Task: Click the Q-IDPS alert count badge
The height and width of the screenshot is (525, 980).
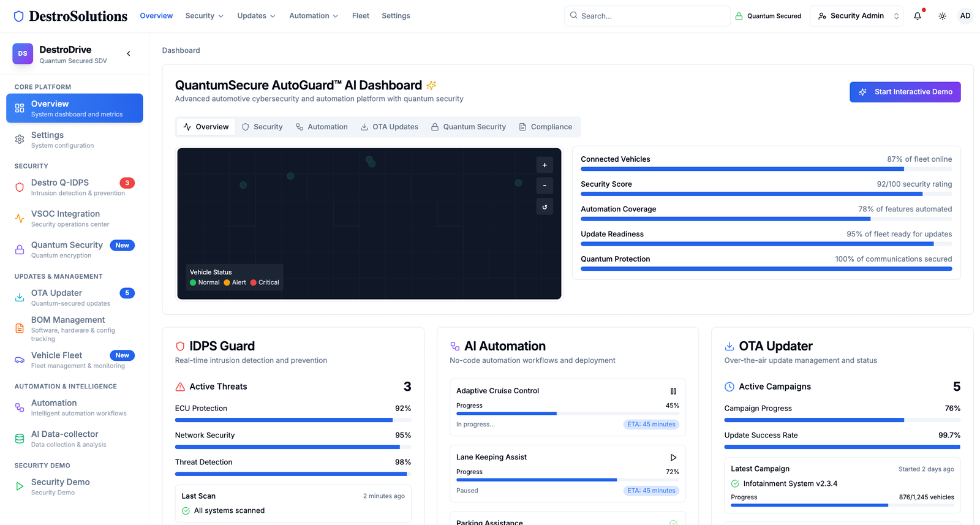Action: pyautogui.click(x=127, y=183)
